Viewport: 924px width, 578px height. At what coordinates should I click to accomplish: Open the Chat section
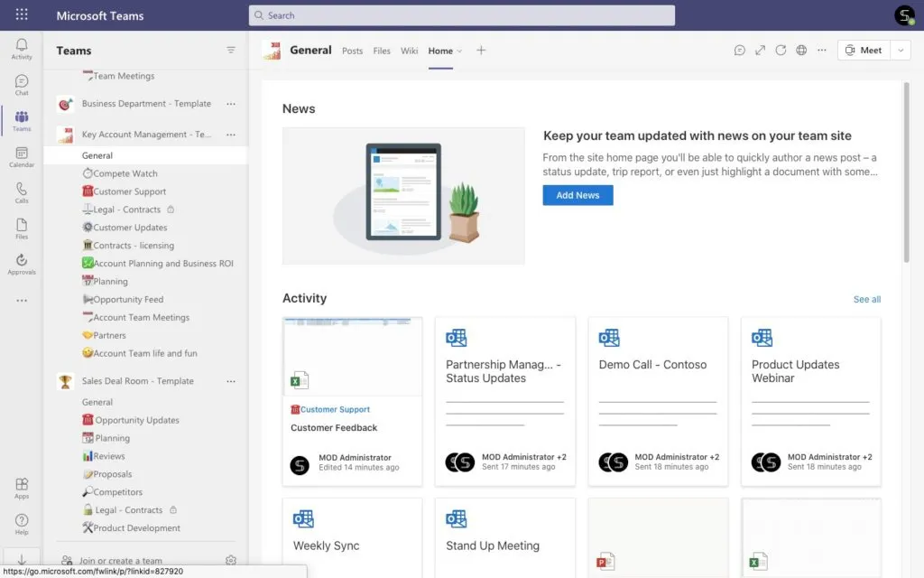pyautogui.click(x=22, y=85)
